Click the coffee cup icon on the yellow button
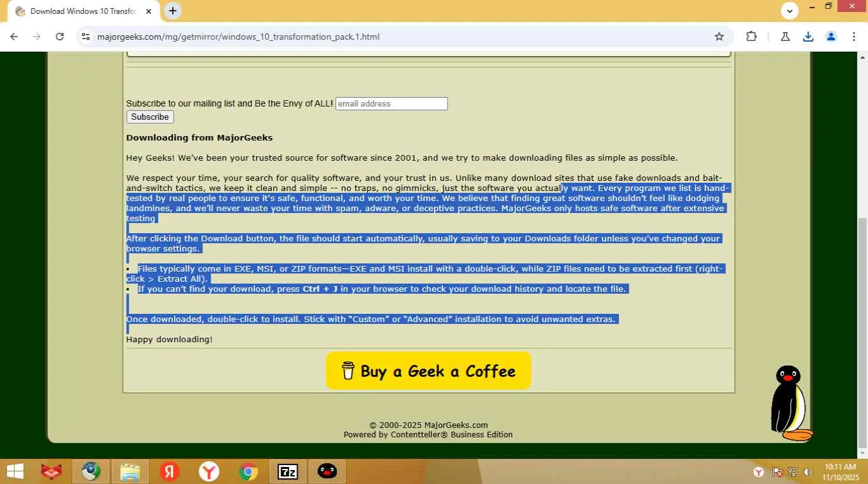 (348, 371)
